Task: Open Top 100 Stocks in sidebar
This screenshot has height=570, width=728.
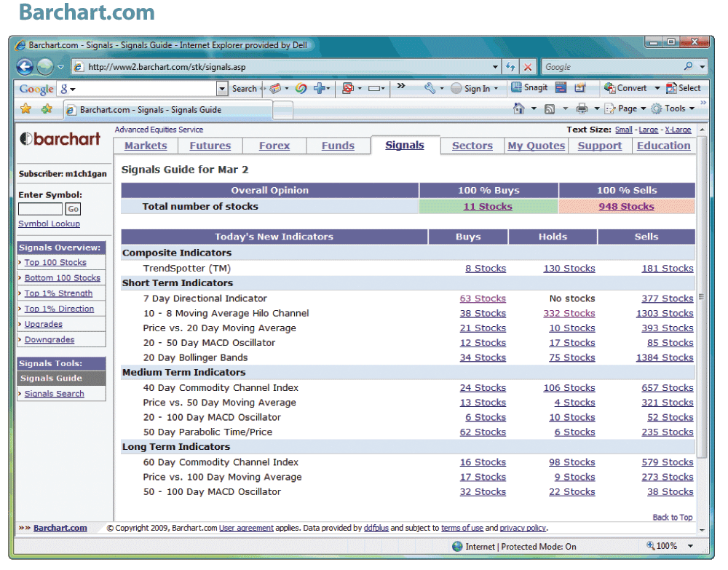Action: pos(55,263)
